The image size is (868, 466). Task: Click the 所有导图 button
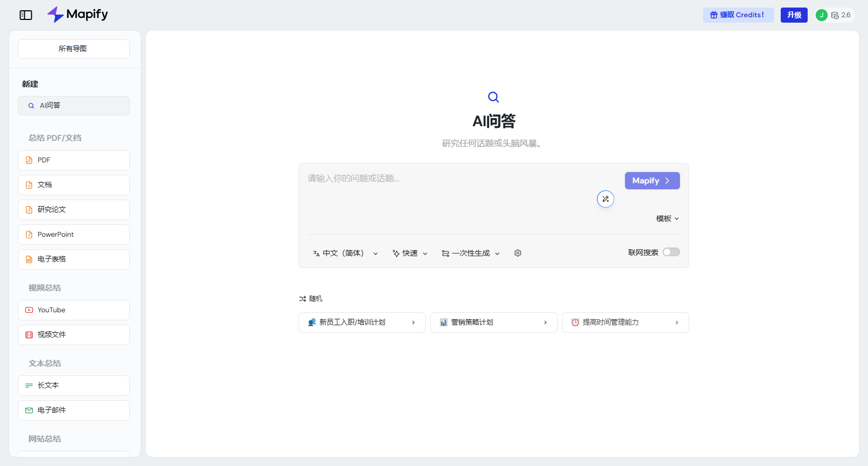pos(74,49)
